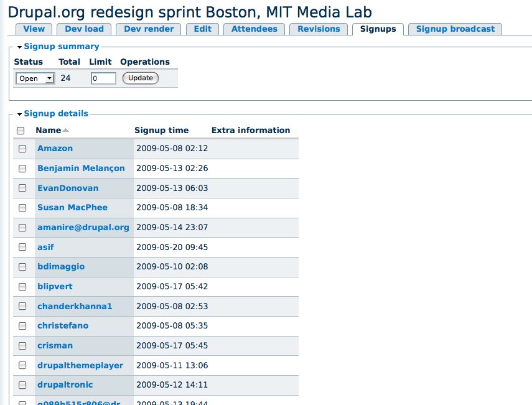The height and width of the screenshot is (405, 532).
Task: Go to the Revisions tab
Action: [x=319, y=29]
